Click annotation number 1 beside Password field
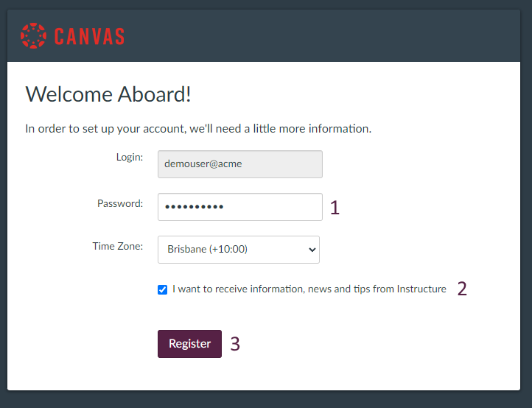Viewport: 532px width, 408px height. click(335, 208)
